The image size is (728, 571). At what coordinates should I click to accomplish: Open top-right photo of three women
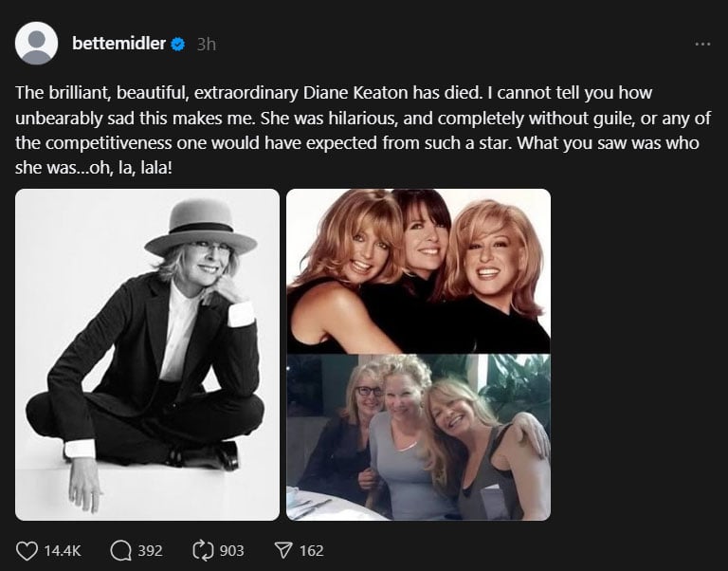click(418, 270)
